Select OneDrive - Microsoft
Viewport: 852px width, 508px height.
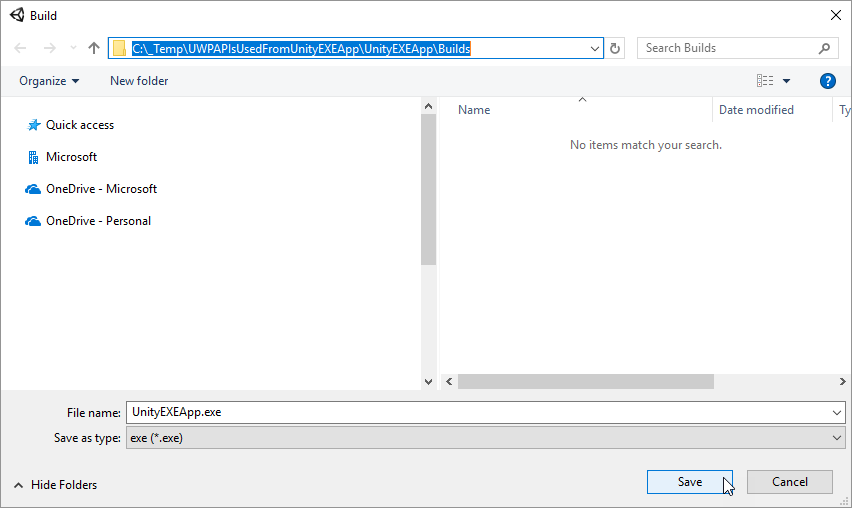point(101,189)
